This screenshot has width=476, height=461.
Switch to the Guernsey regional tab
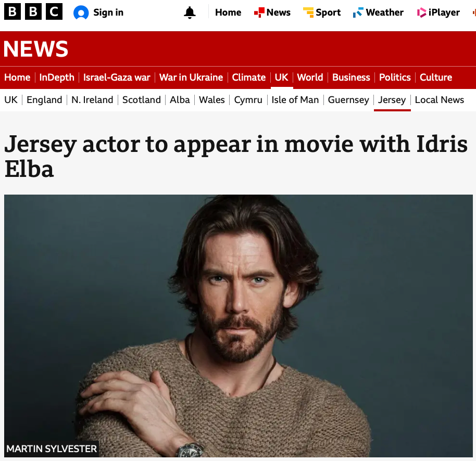pyautogui.click(x=348, y=100)
